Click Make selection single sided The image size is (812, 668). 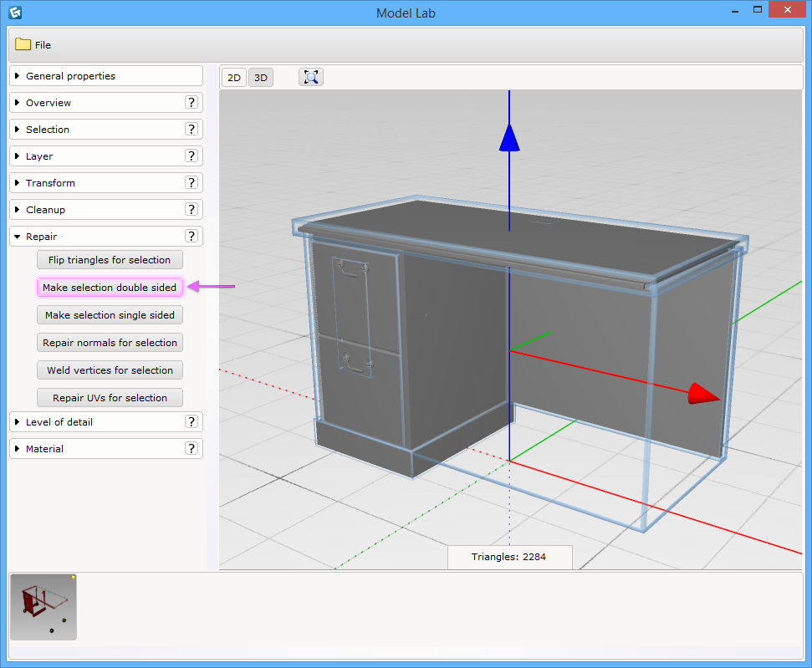click(110, 315)
